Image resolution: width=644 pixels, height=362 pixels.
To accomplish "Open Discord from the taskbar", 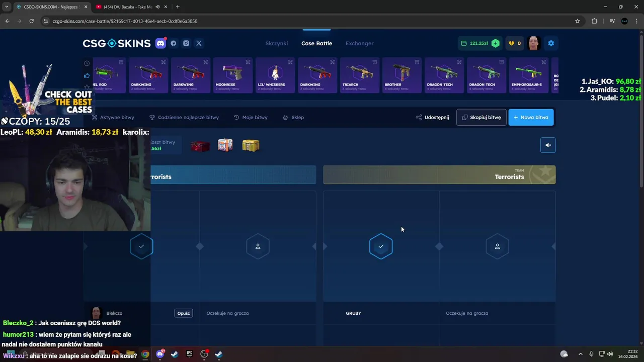I will (x=160, y=354).
